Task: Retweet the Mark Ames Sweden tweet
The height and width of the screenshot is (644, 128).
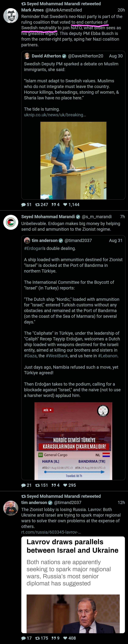Action: click(37, 205)
